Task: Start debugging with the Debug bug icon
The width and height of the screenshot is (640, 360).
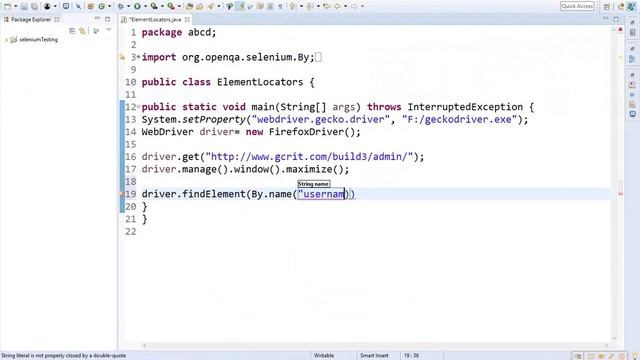Action: click(121, 7)
